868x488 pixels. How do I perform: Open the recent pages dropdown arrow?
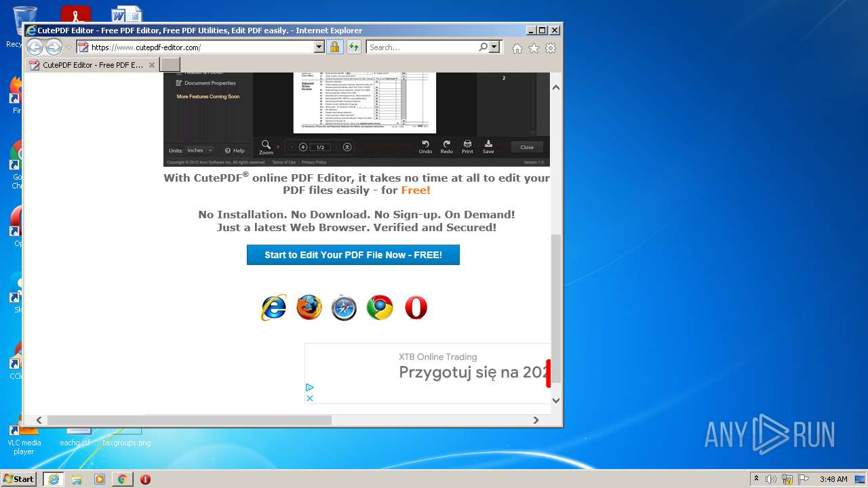68,47
